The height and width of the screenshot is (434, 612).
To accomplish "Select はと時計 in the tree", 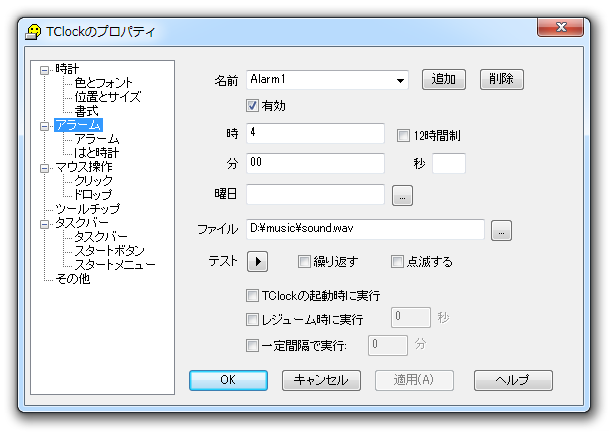I will click(x=96, y=153).
